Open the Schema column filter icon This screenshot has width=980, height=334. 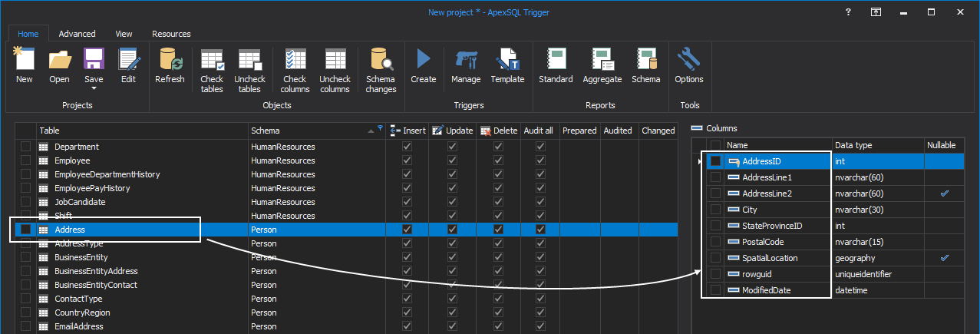pos(379,129)
